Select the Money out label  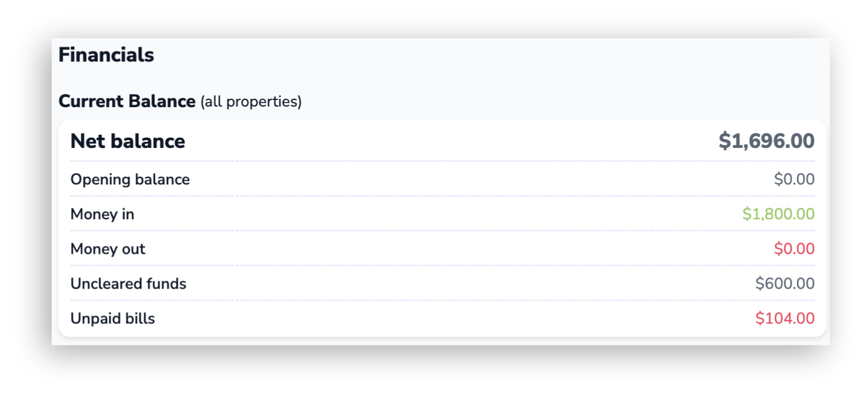click(108, 248)
